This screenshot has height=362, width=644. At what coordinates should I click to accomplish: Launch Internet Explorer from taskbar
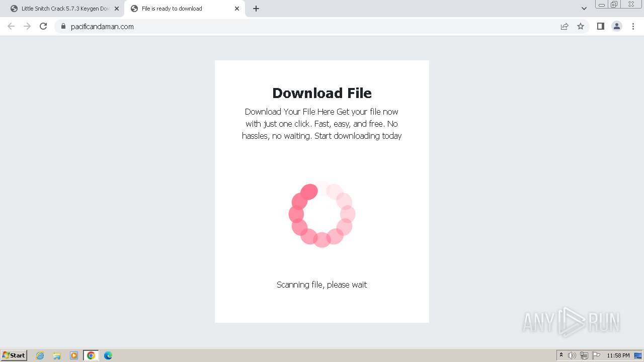[40, 355]
